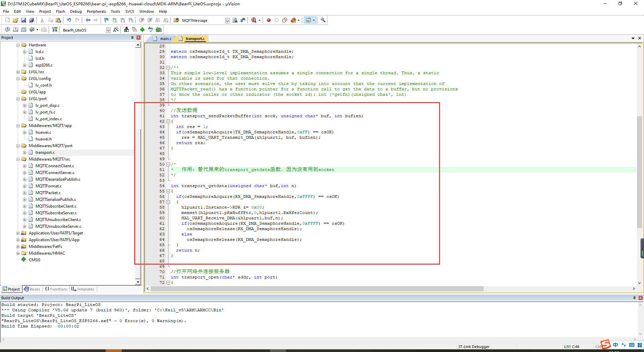Open the MQTTMessage find combo dropdown
The image size is (644, 352).
click(227, 20)
